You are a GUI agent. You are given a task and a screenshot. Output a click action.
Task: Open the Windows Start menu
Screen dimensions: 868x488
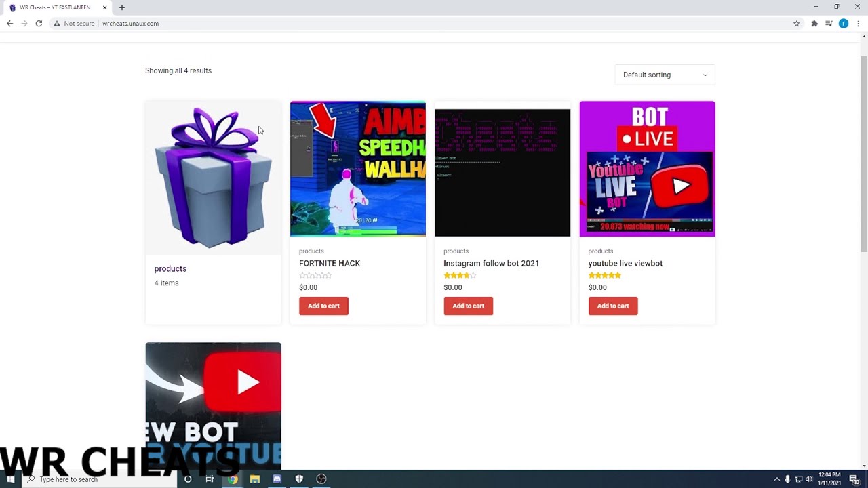(10, 479)
